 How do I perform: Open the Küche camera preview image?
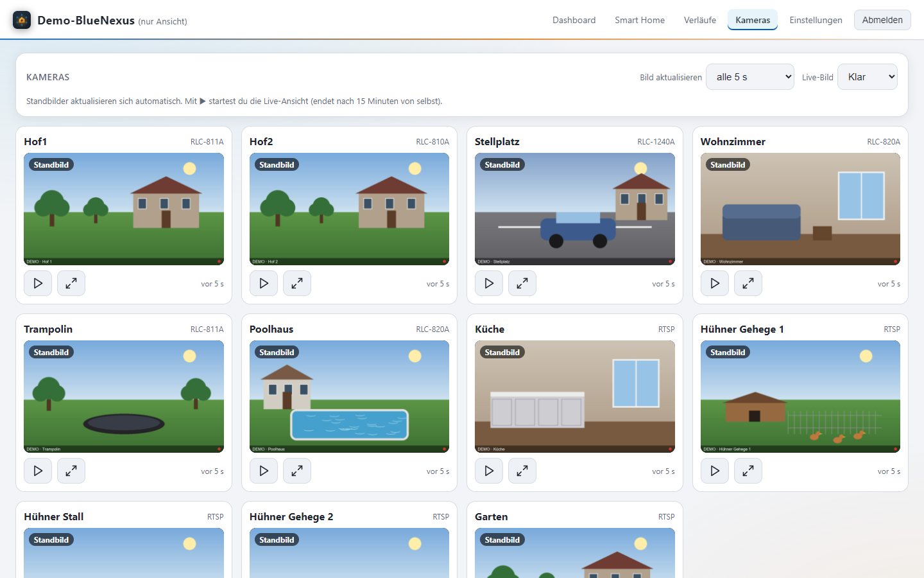coord(575,396)
